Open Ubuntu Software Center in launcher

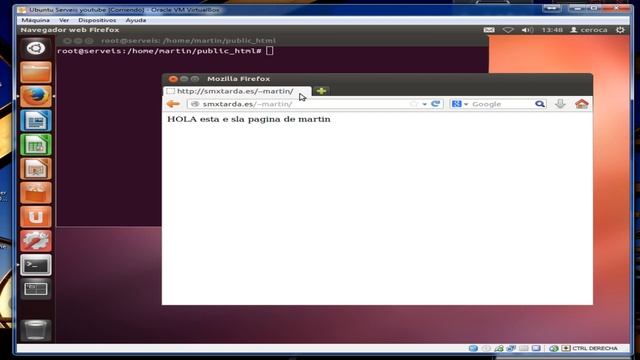coord(36,193)
